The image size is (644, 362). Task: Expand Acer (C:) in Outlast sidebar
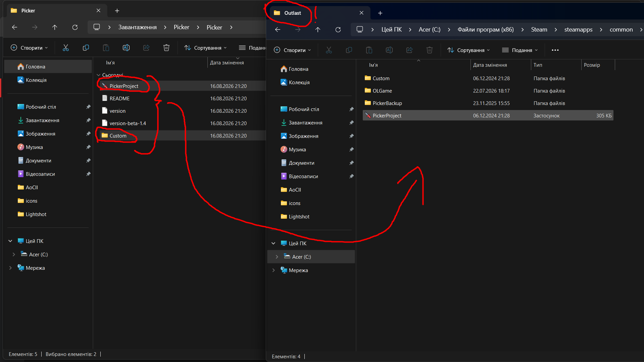point(277,257)
